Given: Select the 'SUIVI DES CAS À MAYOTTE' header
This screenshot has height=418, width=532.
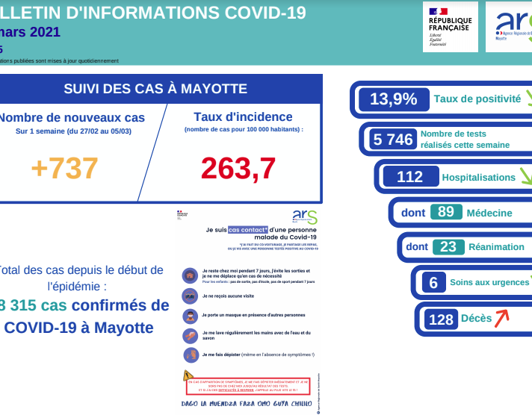Looking at the screenshot, I should pos(155,89).
